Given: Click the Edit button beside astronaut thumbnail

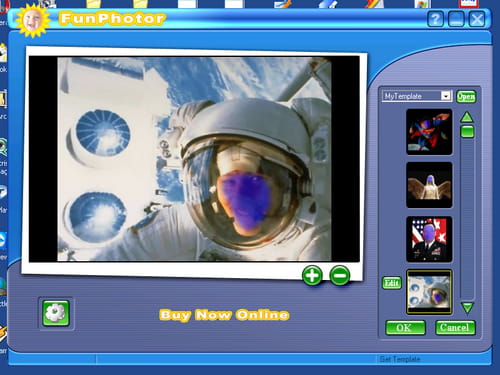Looking at the screenshot, I should [x=392, y=283].
